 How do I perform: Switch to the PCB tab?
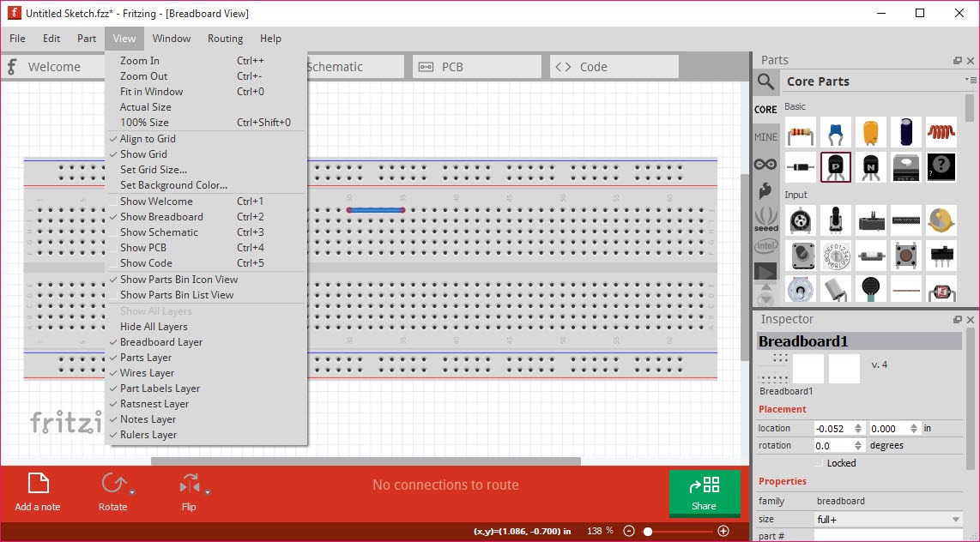coord(476,67)
